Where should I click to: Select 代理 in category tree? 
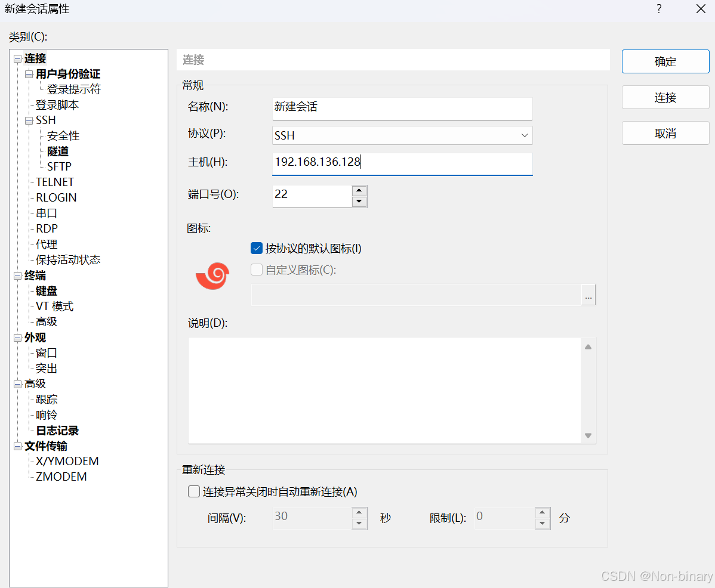pos(47,244)
